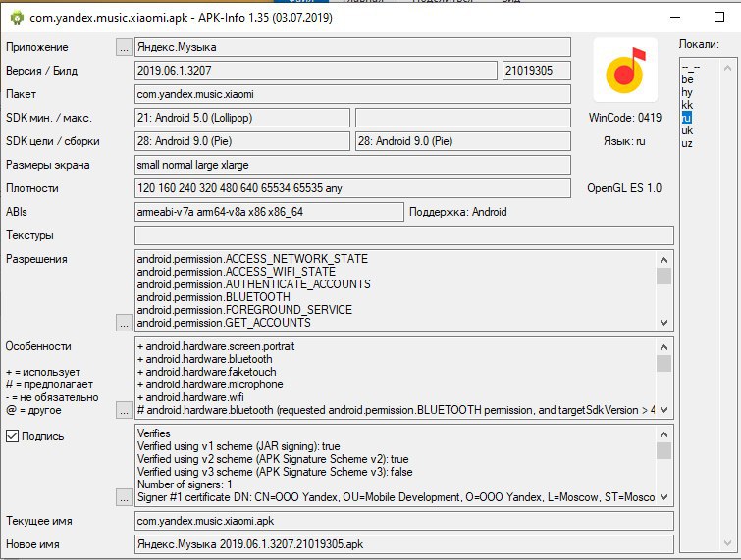Click the target SDK field Android 9.0 (Pie)
Viewport: 741px width, 560px height.
click(242, 141)
